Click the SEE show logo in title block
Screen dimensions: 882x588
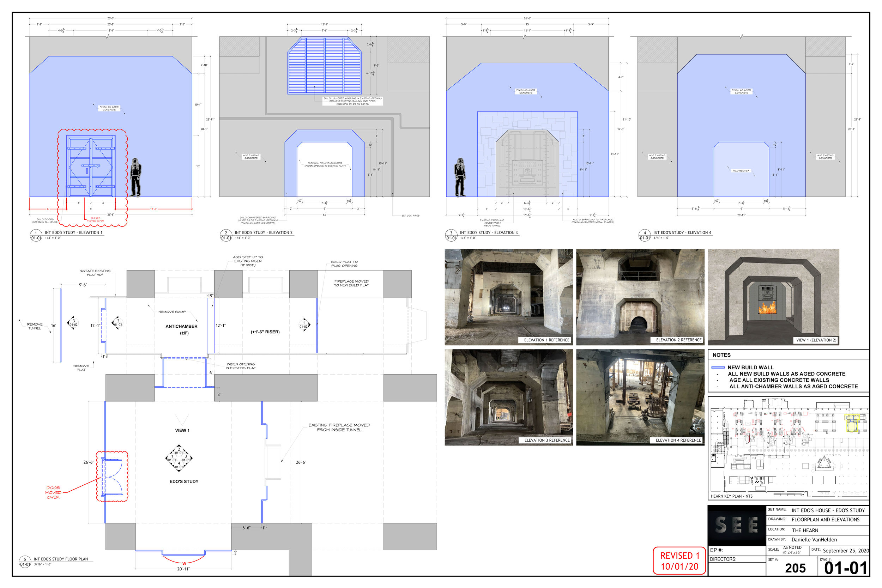[x=736, y=525]
